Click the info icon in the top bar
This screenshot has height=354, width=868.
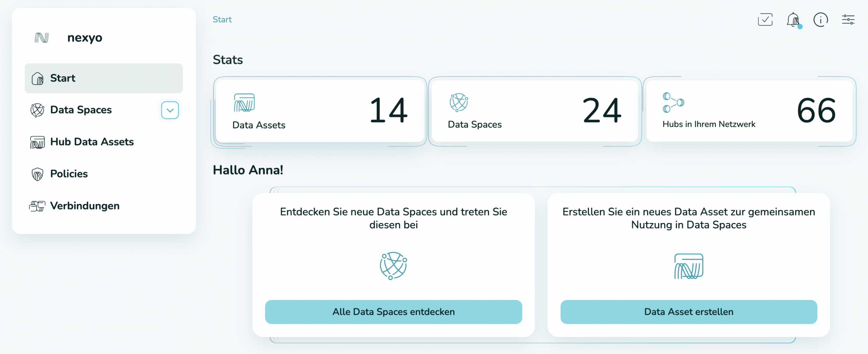pos(821,20)
